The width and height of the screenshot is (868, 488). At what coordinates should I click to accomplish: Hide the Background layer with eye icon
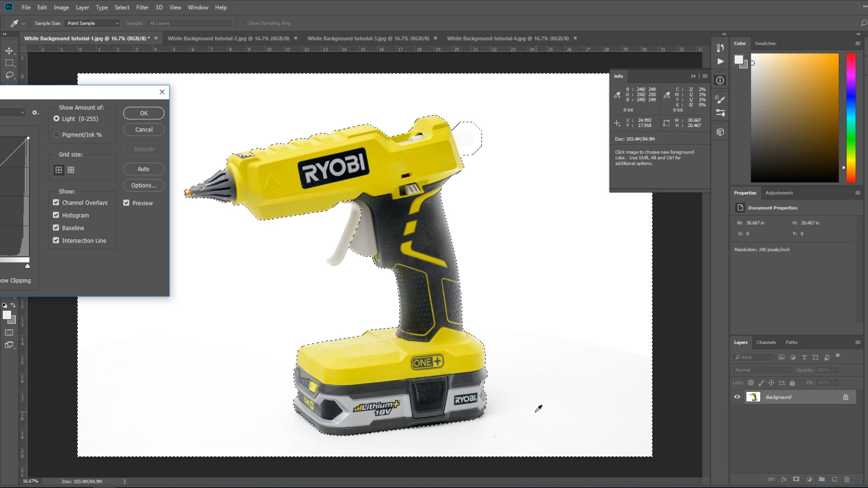coord(737,397)
